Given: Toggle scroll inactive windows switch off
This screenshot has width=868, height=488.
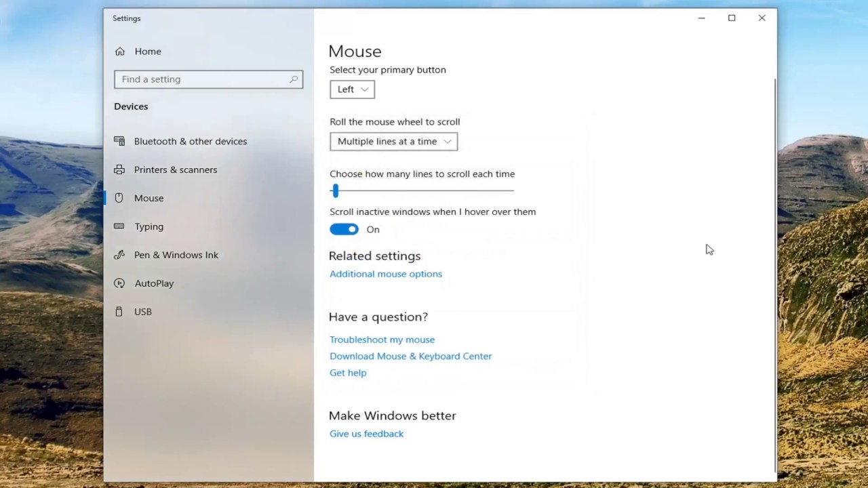Looking at the screenshot, I should [x=344, y=230].
